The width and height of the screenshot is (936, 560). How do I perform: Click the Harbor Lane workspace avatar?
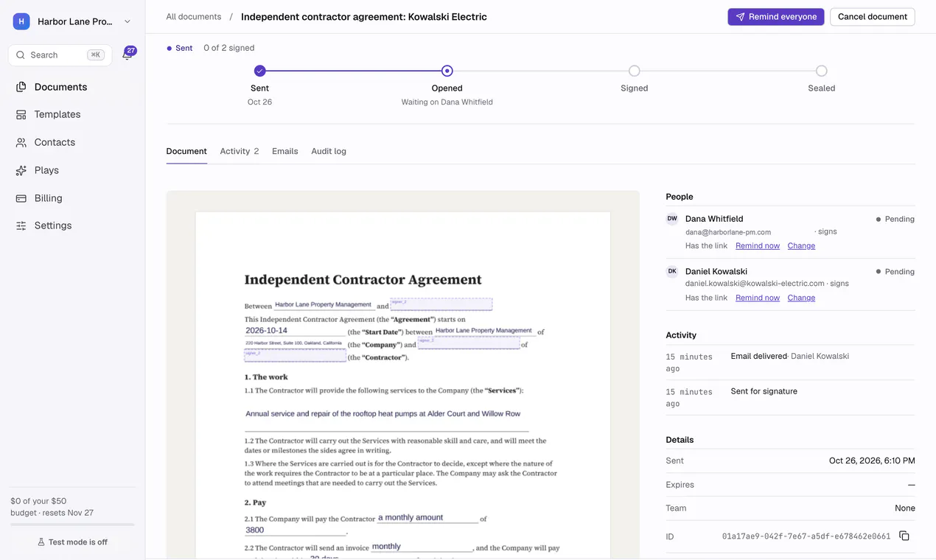[x=21, y=21]
